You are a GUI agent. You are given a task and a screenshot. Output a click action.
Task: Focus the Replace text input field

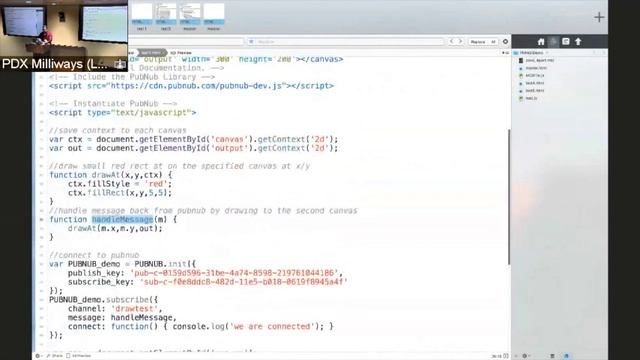(x=346, y=42)
